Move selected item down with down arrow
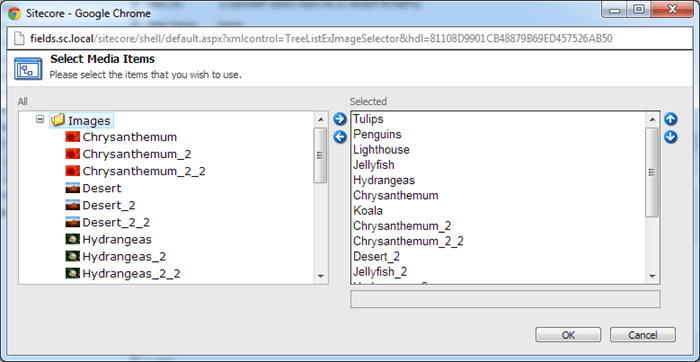700x362 pixels. (670, 137)
